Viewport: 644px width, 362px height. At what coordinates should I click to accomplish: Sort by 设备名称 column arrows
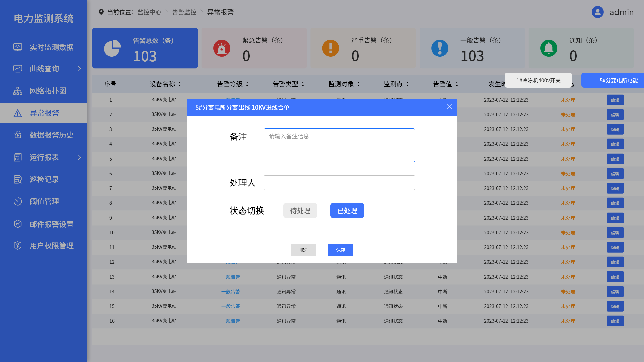point(179,84)
